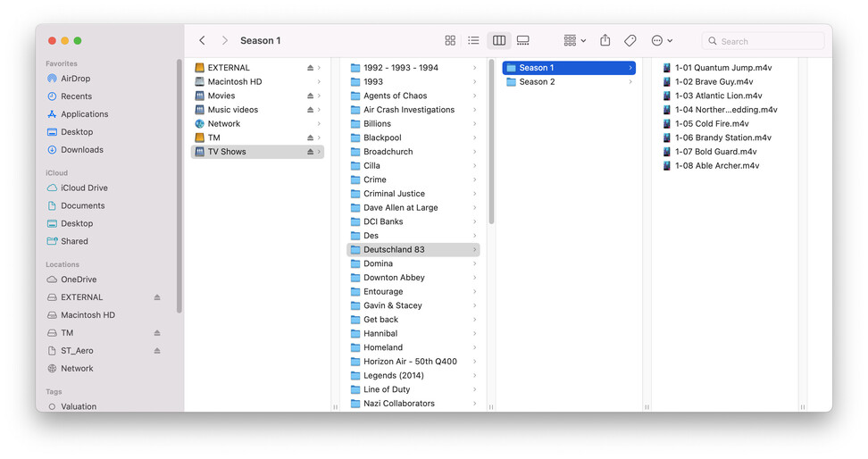Expand the Downton Abbey folder chevron
The image size is (868, 459).
(474, 278)
